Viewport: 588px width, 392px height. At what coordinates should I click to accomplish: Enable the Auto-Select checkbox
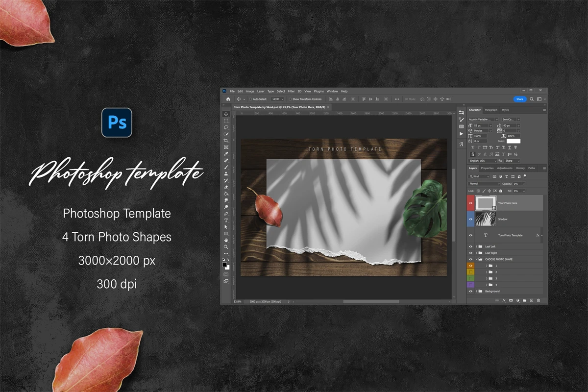click(x=250, y=99)
